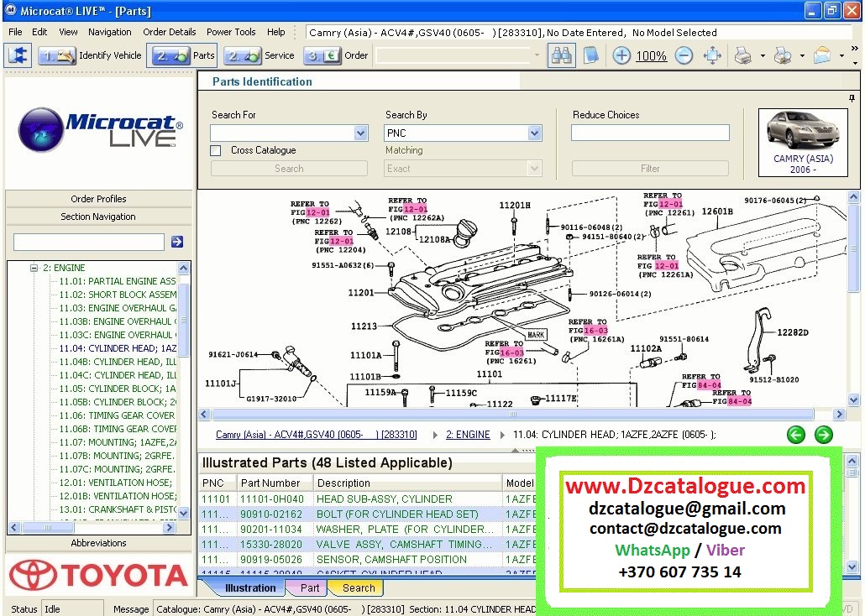The width and height of the screenshot is (865, 616).
Task: Open the Help menu
Action: pyautogui.click(x=275, y=32)
